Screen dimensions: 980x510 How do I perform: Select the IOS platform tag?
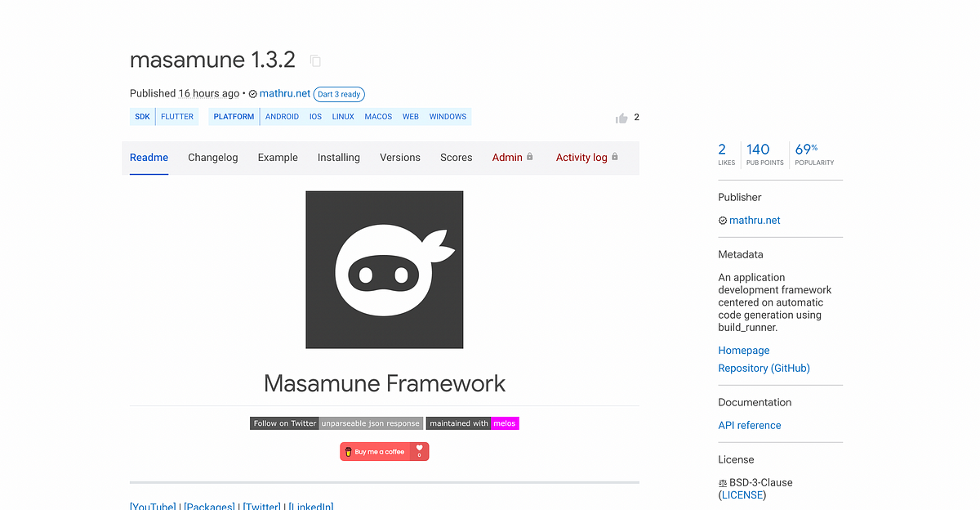point(315,117)
